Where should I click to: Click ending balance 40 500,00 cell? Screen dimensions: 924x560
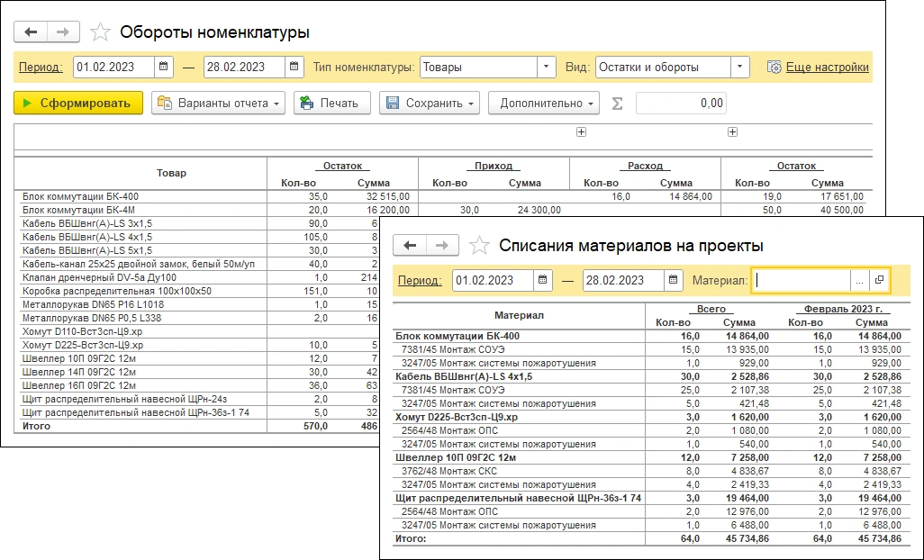pyautogui.click(x=841, y=210)
